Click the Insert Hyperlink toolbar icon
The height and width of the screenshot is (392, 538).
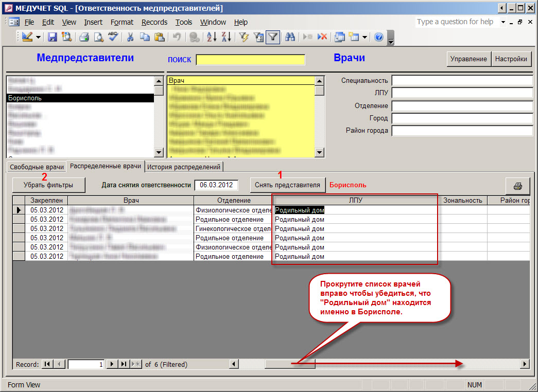(195, 37)
